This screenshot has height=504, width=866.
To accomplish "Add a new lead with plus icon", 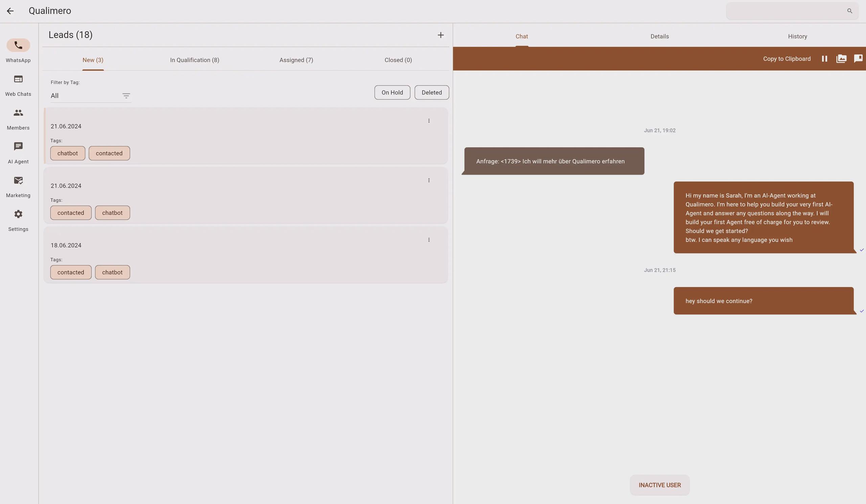I will [440, 35].
